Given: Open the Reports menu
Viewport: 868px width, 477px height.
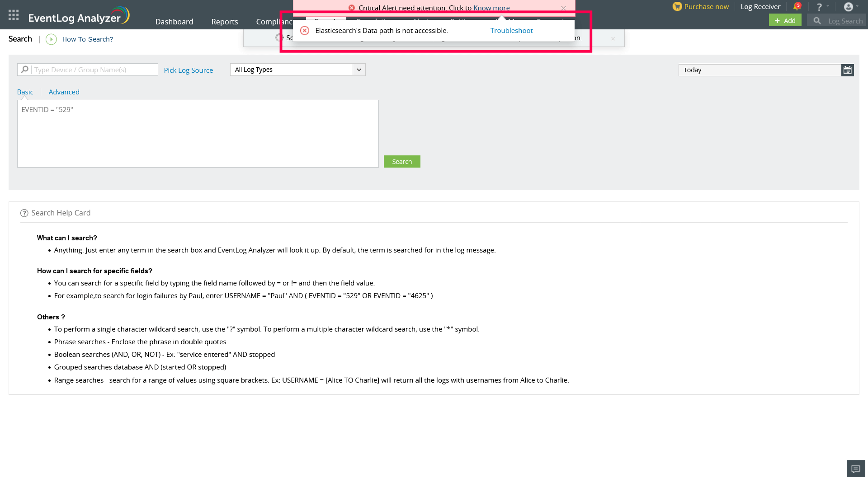Looking at the screenshot, I should [224, 21].
